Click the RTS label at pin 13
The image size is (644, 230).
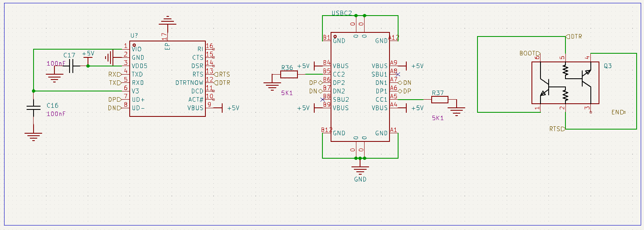[x=222, y=74]
